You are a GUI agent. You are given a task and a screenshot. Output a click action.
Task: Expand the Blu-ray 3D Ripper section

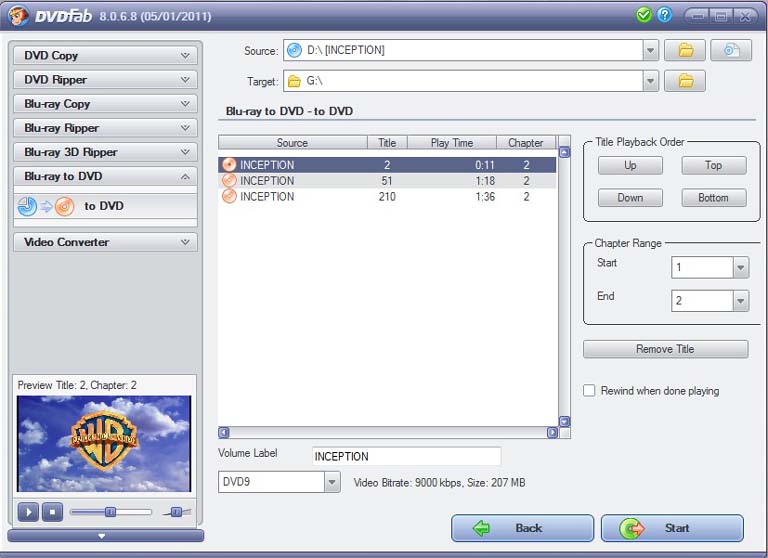(x=105, y=152)
